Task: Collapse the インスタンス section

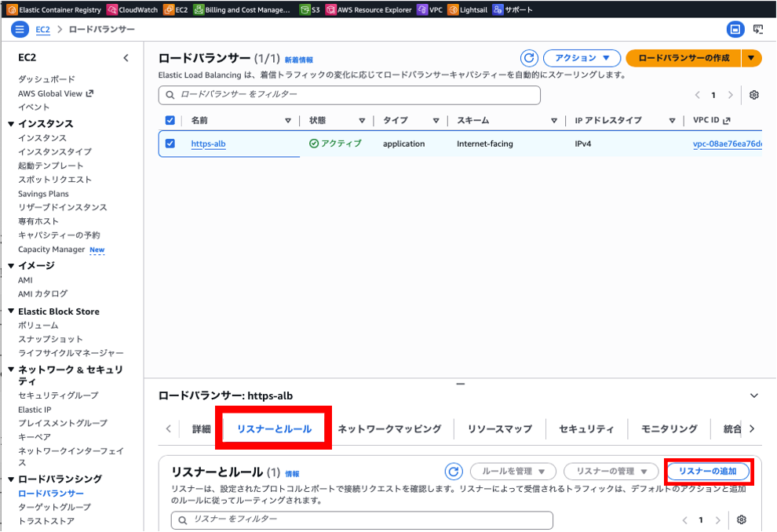Action: pyautogui.click(x=11, y=123)
